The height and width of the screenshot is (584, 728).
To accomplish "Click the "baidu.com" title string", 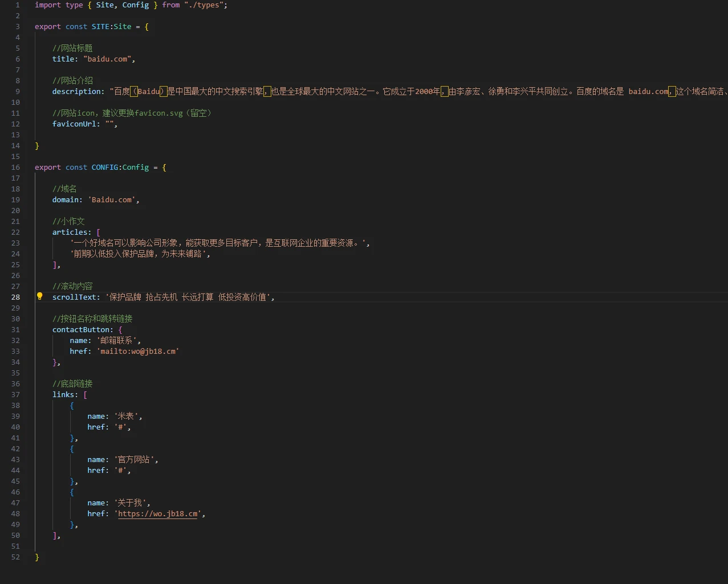I will click(x=107, y=59).
